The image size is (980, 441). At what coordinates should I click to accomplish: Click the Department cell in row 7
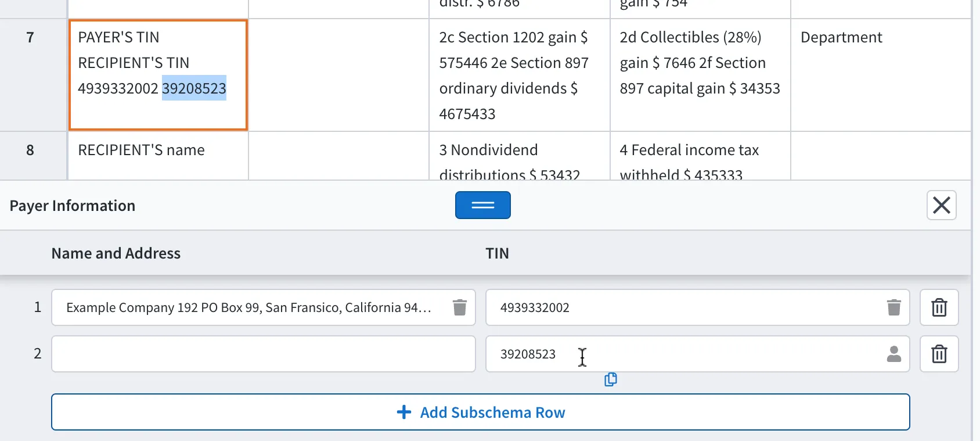click(881, 75)
